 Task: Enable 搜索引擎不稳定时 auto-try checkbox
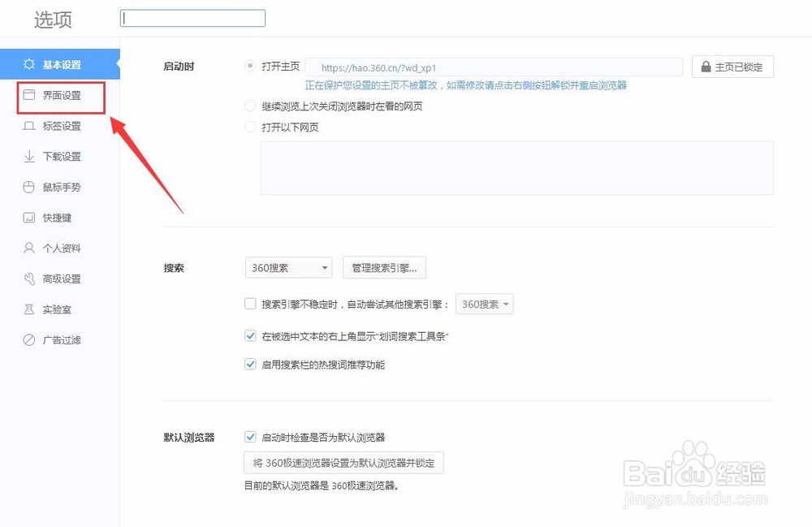coord(250,304)
